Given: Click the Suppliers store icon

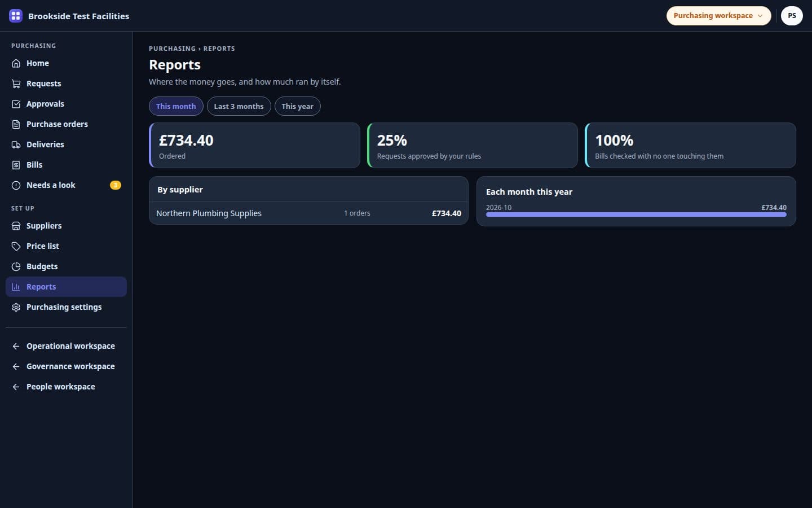Looking at the screenshot, I should pos(16,226).
